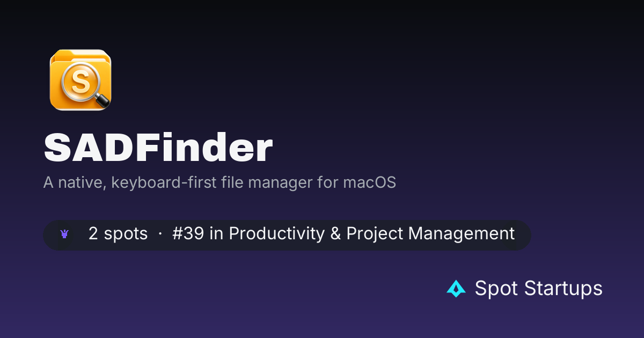Click the purple crown icon beside 2 spots
This screenshot has height=338, width=644.
tap(64, 234)
